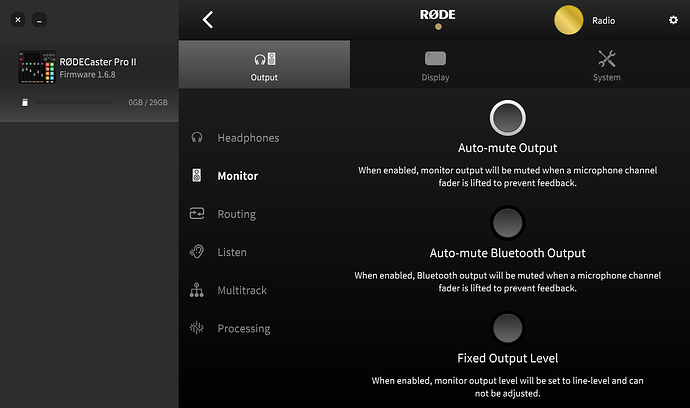
Task: Open the System tab
Action: (606, 64)
